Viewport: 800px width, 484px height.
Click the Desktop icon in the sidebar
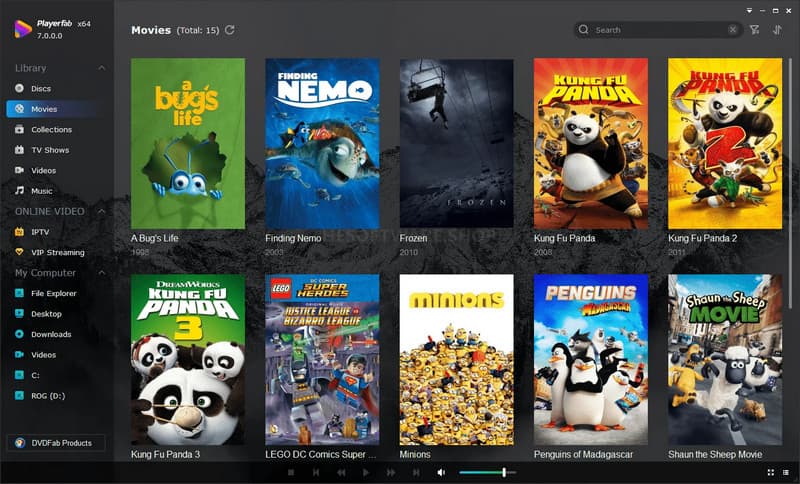click(x=19, y=313)
